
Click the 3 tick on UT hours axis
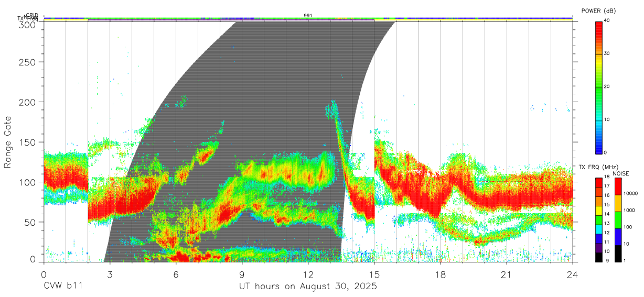pos(110,274)
